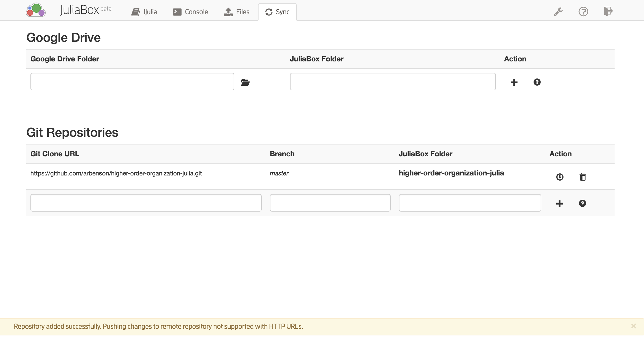Click the Git Clone URL input field
Screen dimensions: 644x338
146,203
